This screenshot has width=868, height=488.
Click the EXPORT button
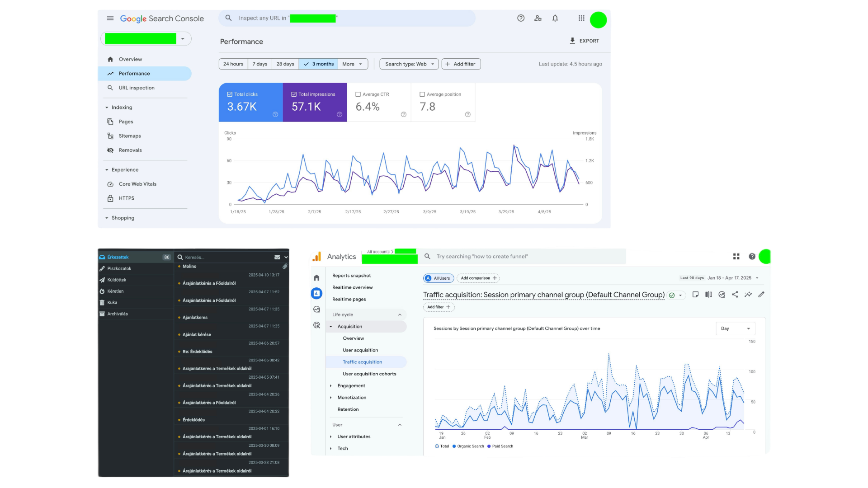(x=584, y=41)
